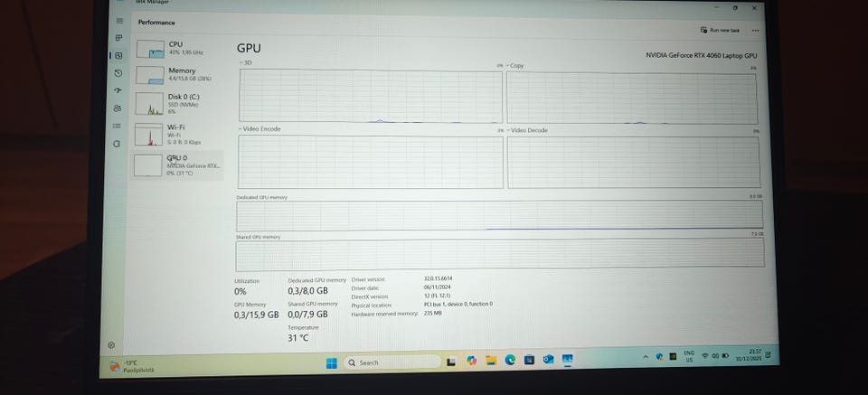This screenshot has height=395, width=868.
Task: Open Task View from the taskbar
Action: 451,362
